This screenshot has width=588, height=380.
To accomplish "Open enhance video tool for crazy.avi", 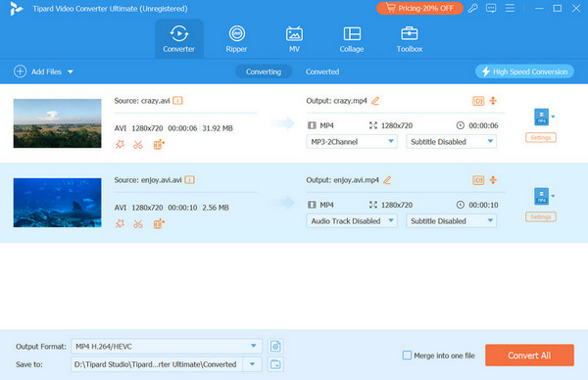I will pos(159,144).
